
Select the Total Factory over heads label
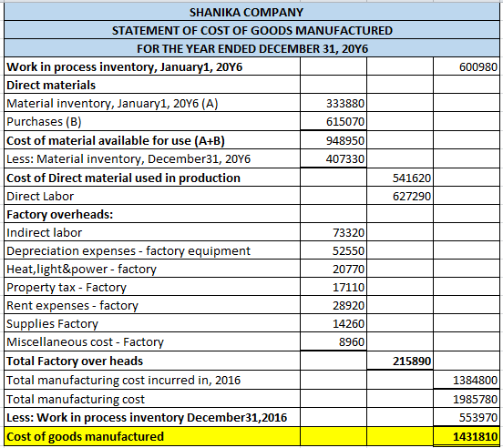pos(75,361)
